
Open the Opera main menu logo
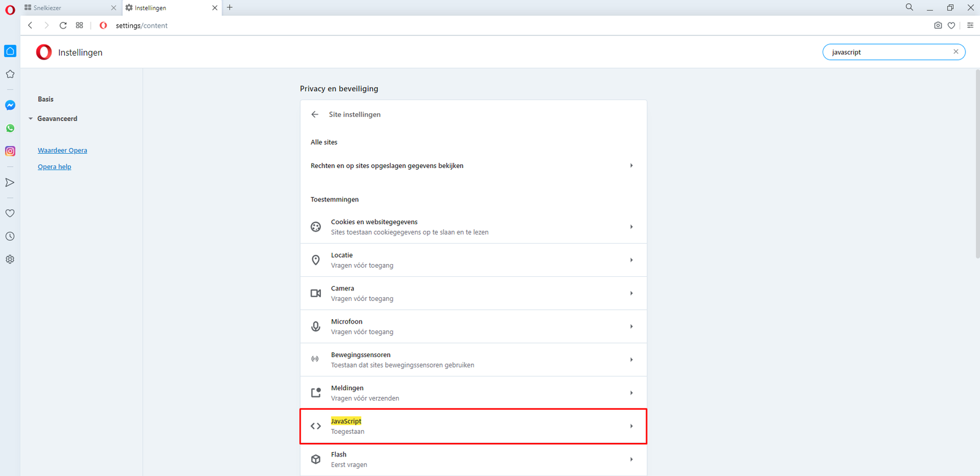[x=10, y=9]
